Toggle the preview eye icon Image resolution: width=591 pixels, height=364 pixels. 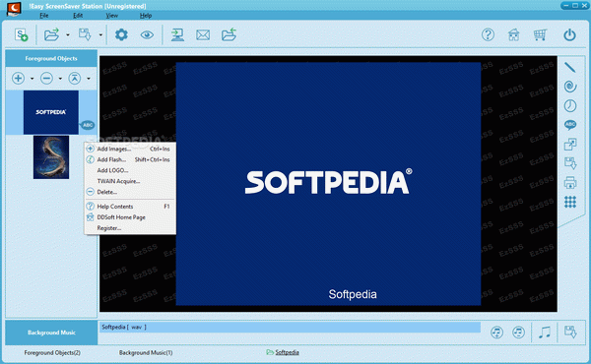[x=147, y=35]
